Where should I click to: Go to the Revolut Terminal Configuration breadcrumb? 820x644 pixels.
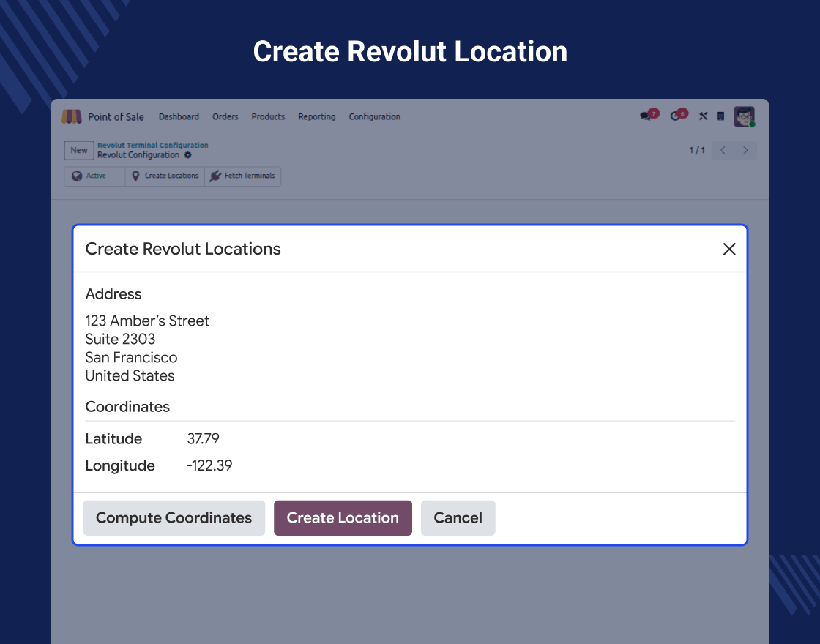click(153, 145)
